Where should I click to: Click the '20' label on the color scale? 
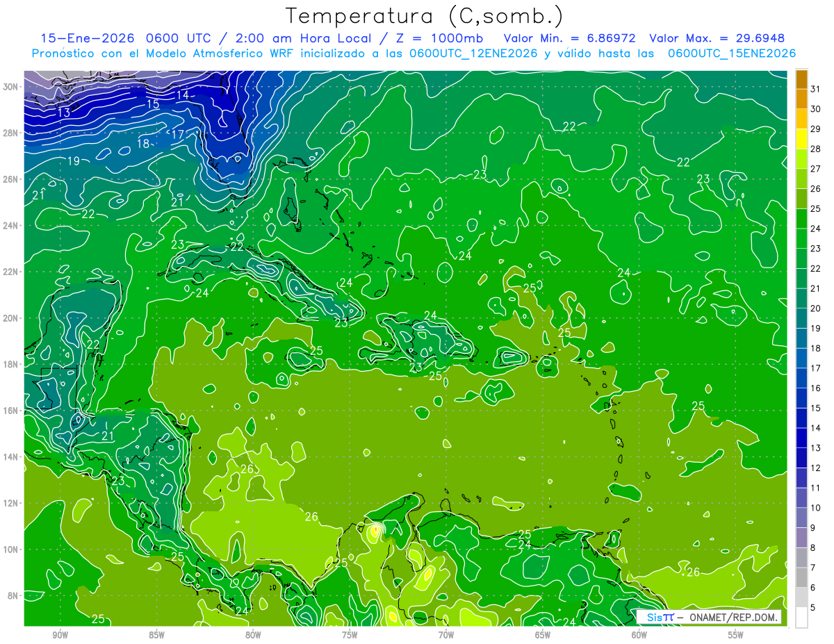tap(816, 308)
